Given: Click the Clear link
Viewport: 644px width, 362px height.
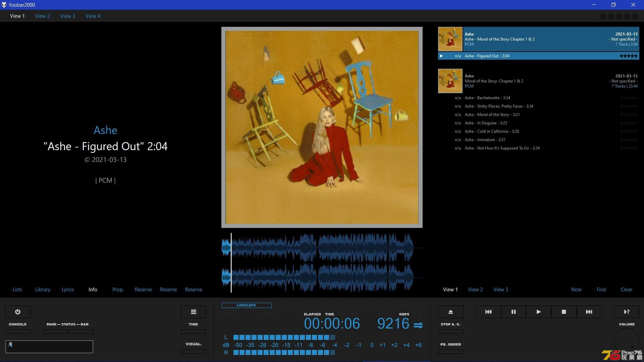Looking at the screenshot, I should [627, 289].
